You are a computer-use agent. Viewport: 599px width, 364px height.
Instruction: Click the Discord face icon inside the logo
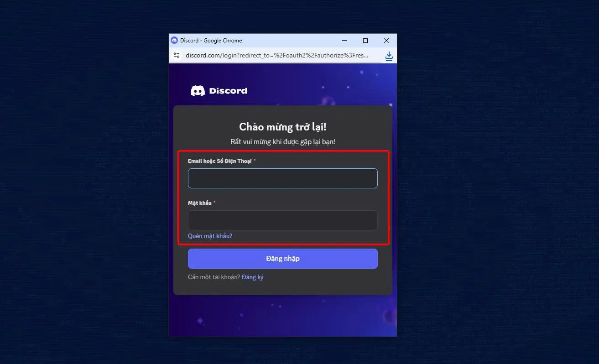click(197, 90)
